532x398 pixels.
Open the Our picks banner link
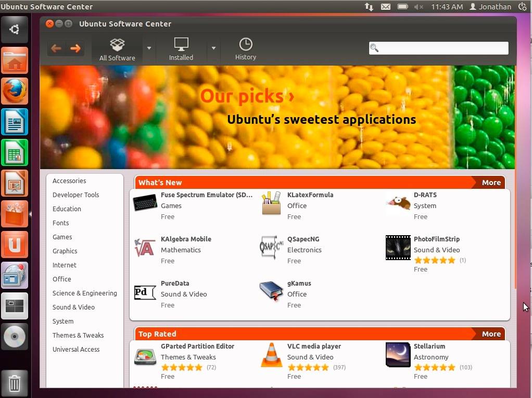pos(247,96)
